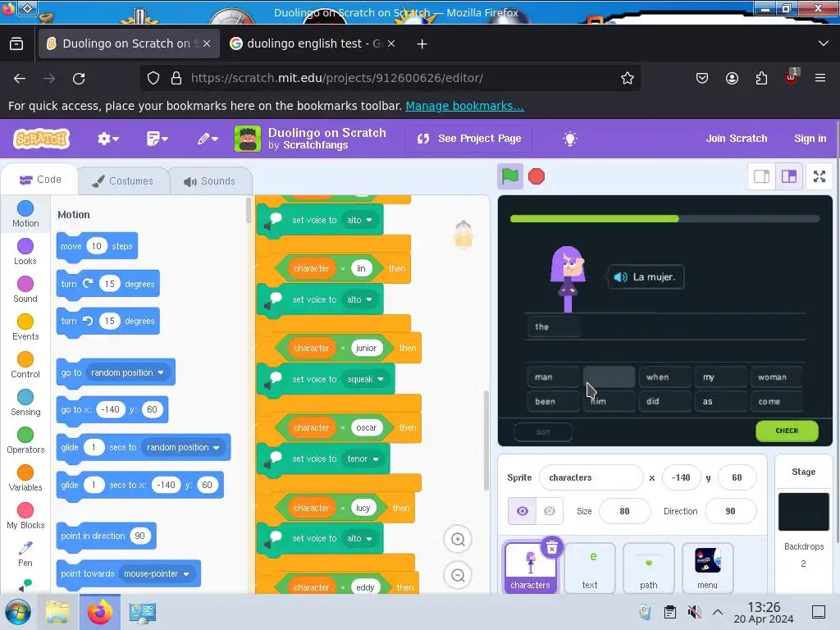Select the My Blocks category
This screenshot has width=840, height=630.
25,517
